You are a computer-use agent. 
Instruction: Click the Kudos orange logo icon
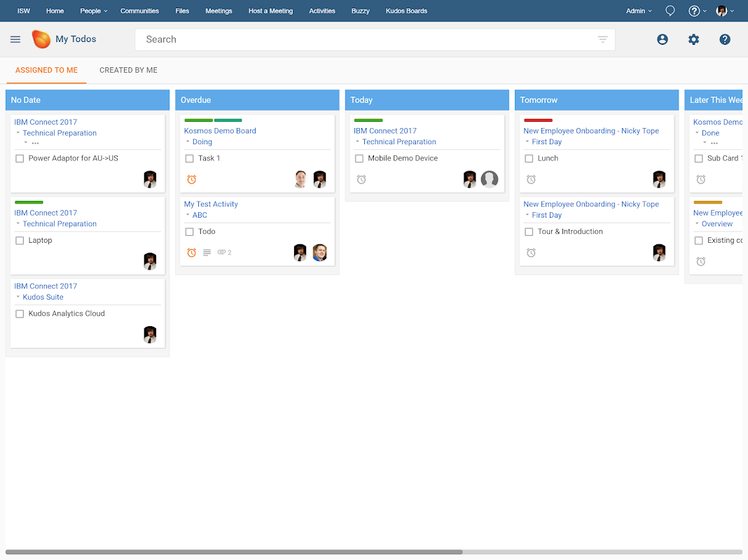pyautogui.click(x=41, y=39)
